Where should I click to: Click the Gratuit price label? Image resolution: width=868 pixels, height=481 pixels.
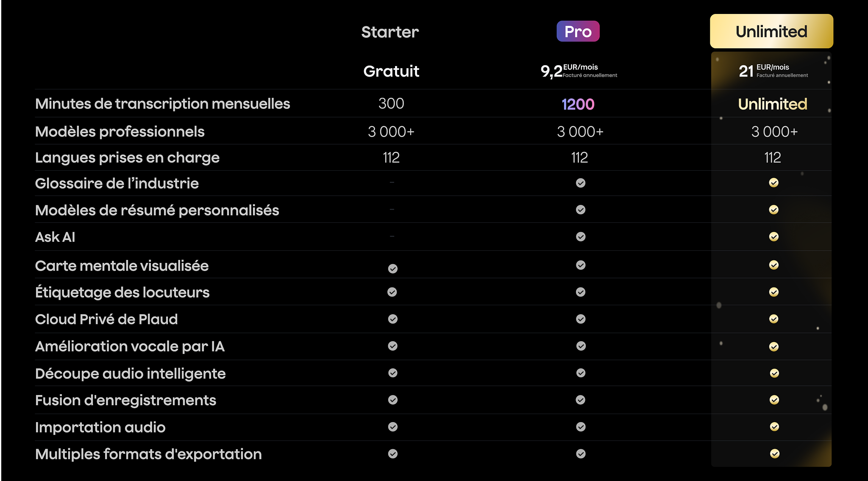[391, 71]
